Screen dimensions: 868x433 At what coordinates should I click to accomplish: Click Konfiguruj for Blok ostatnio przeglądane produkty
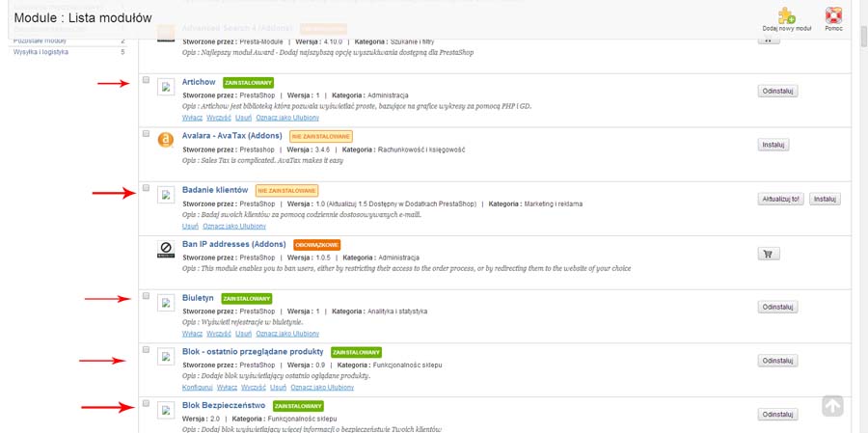(198, 388)
